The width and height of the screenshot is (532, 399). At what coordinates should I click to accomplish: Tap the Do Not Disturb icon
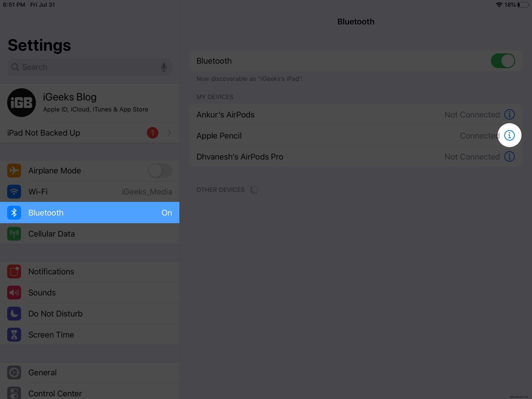[14, 314]
